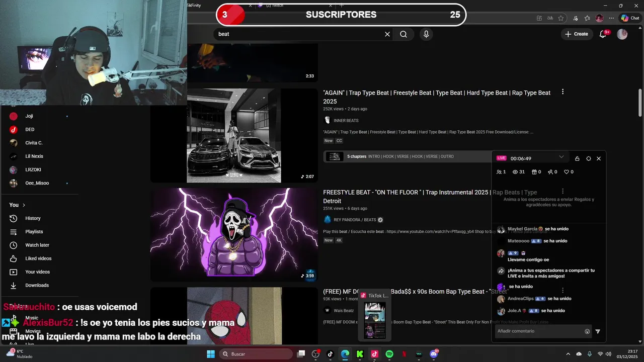The height and width of the screenshot is (362, 644).
Task: Open emoji picker in LIVE comment box
Action: (587, 331)
